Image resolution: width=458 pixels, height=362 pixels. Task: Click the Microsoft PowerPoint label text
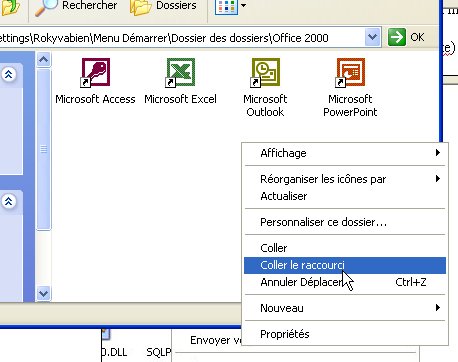click(350, 105)
